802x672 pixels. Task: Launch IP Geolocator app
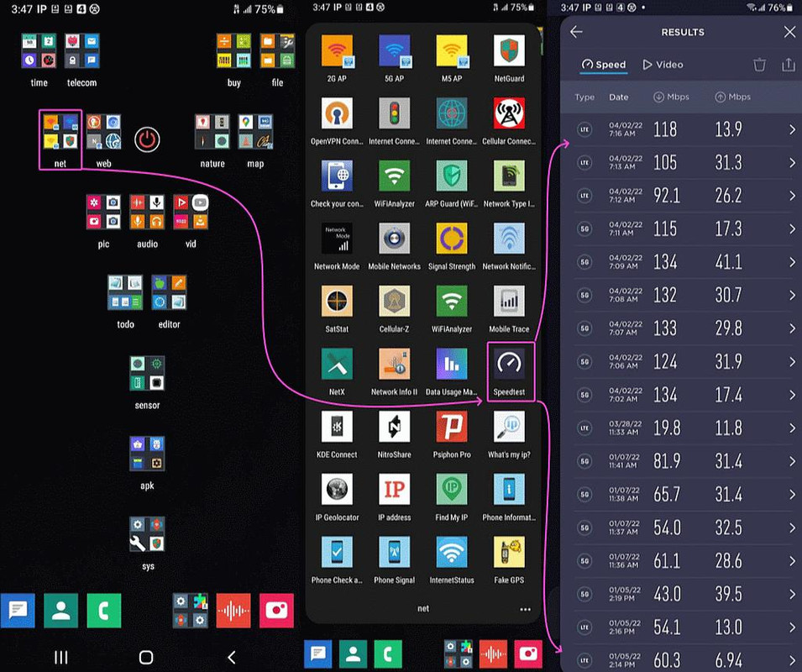[x=337, y=490]
